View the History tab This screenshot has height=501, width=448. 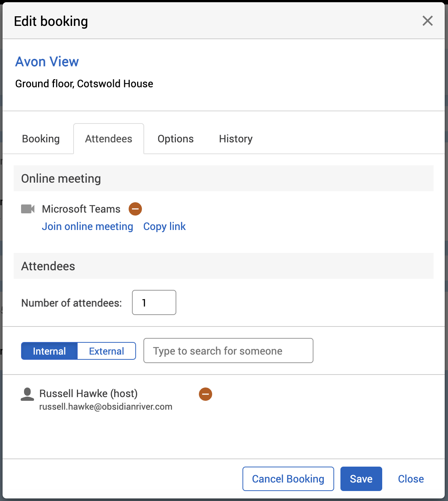click(236, 139)
